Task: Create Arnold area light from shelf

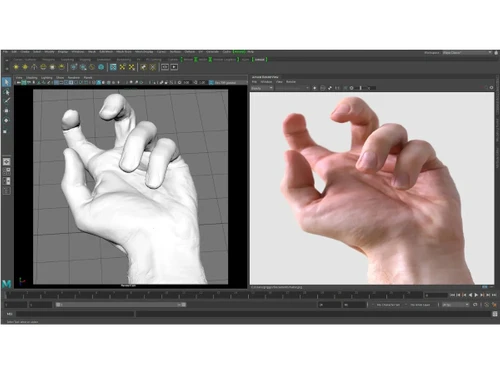Action: (16, 67)
